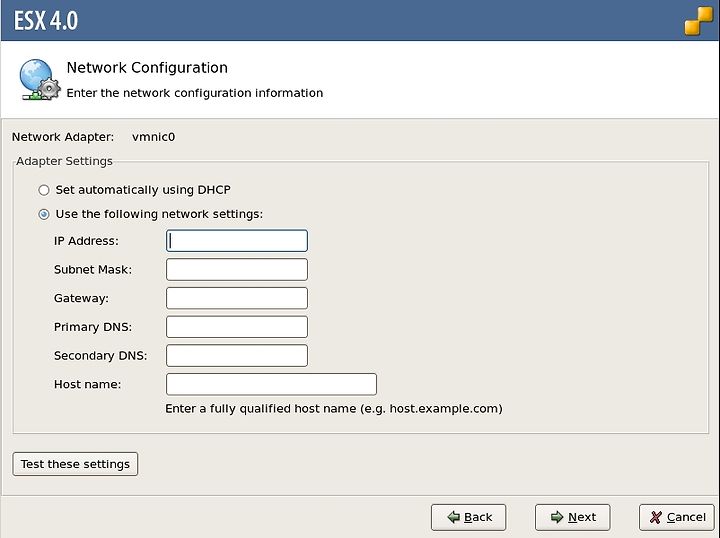Click the Primary DNS label

point(93,327)
